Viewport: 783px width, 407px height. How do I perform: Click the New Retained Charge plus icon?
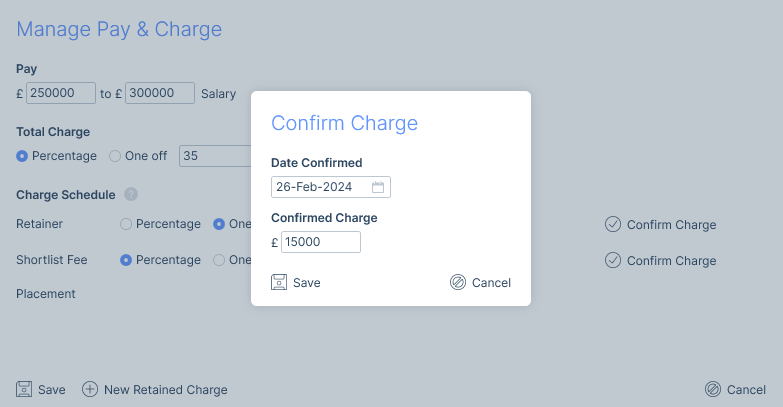tap(90, 389)
